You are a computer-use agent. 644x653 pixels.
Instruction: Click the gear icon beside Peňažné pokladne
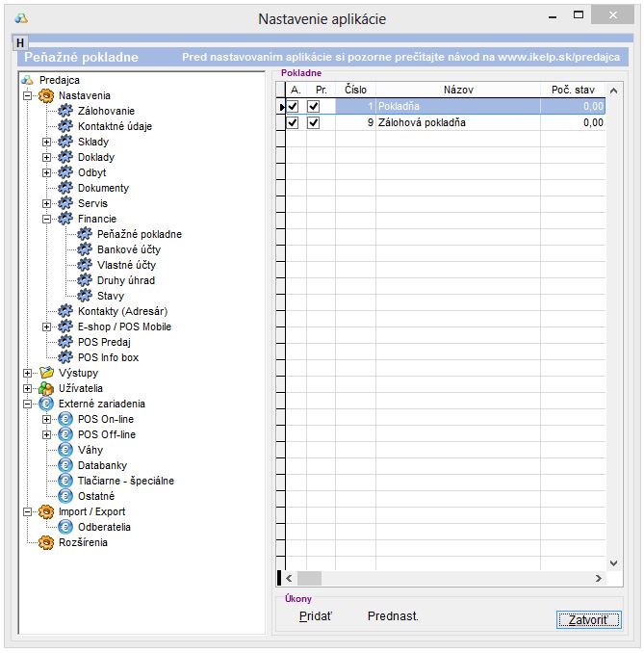pyautogui.click(x=85, y=234)
